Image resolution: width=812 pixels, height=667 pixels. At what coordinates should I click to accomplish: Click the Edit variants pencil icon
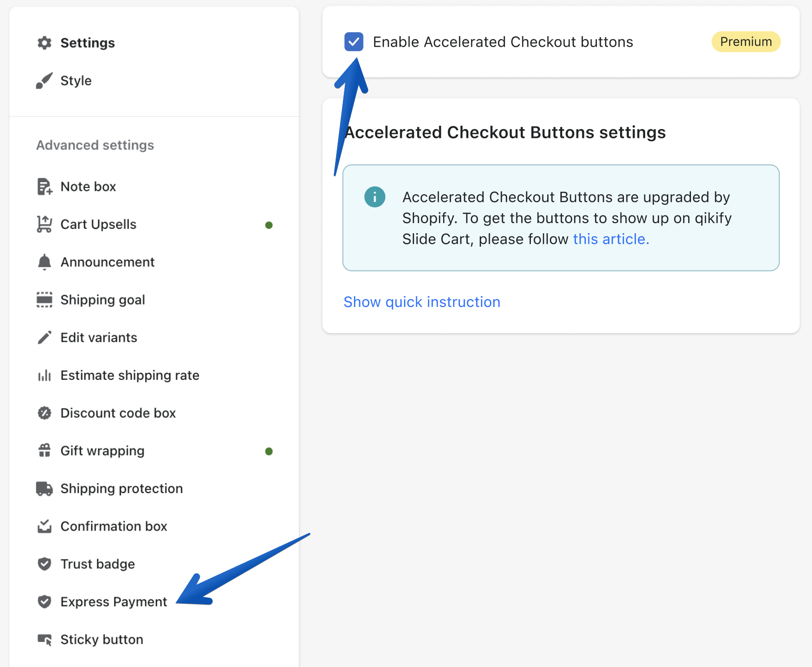point(44,337)
